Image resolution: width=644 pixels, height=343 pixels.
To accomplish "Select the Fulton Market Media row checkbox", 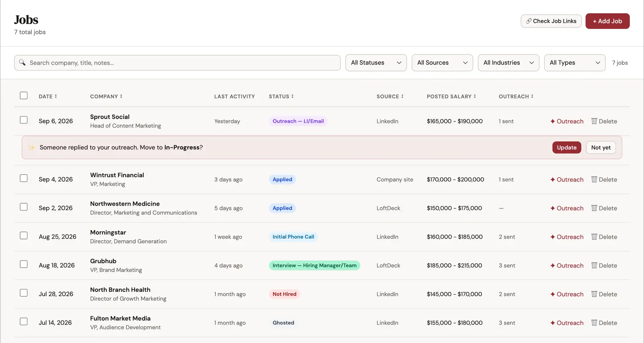I will coord(24,321).
